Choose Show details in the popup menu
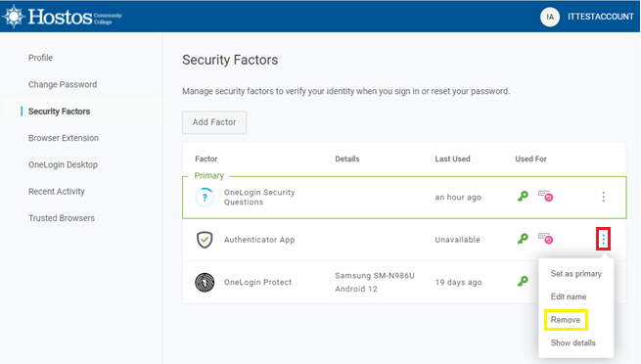641x364 pixels. [x=572, y=342]
